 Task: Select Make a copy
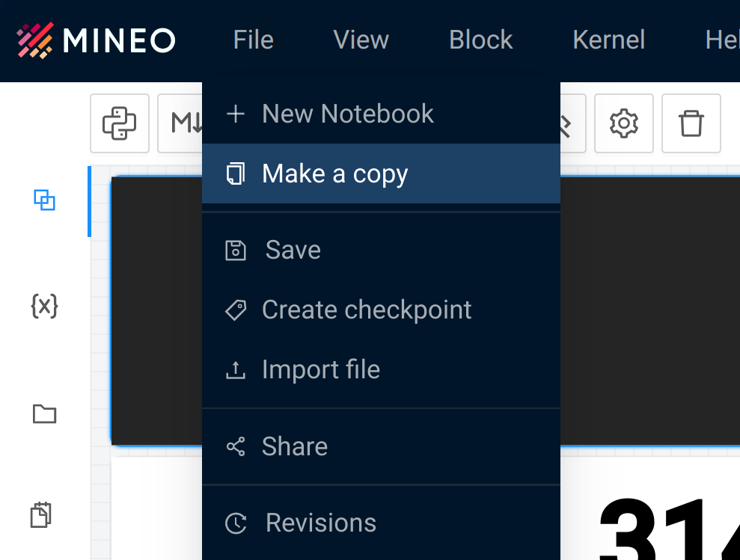coord(334,173)
